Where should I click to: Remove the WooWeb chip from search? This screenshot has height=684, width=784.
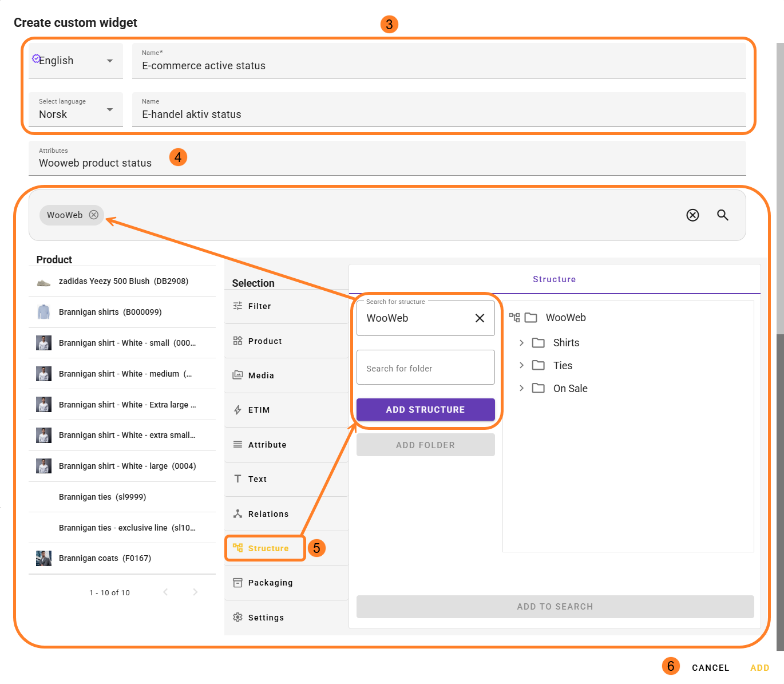coord(94,215)
